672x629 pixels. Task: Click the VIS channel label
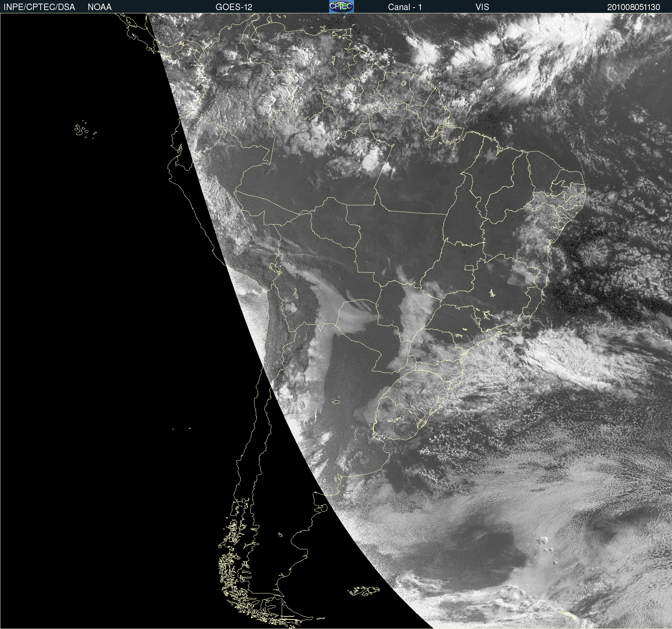click(482, 7)
